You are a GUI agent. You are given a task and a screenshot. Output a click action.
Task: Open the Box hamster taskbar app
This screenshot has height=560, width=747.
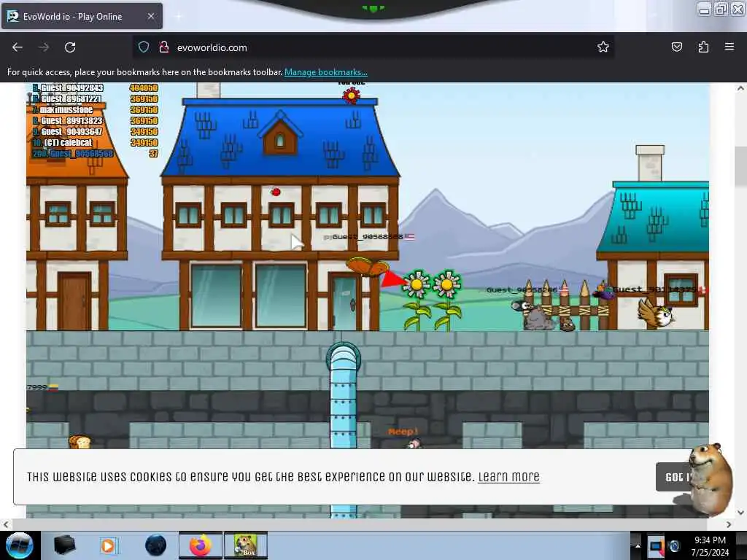(x=246, y=545)
